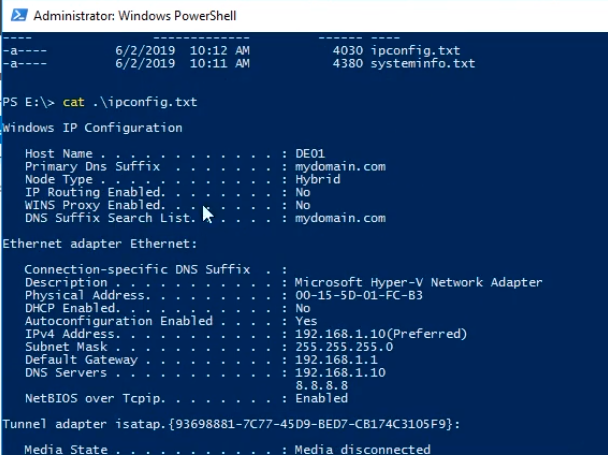
Task: Click the Media disconnected state text
Action: [x=363, y=449]
